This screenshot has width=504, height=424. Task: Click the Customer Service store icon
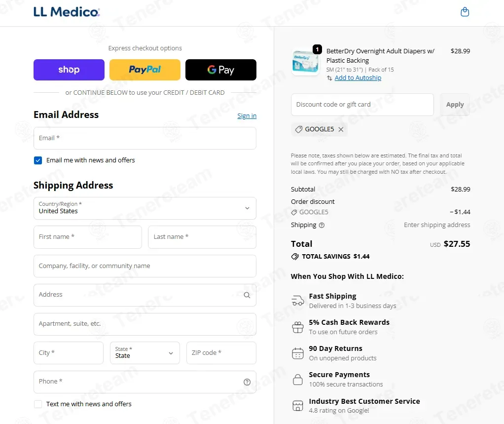click(298, 405)
